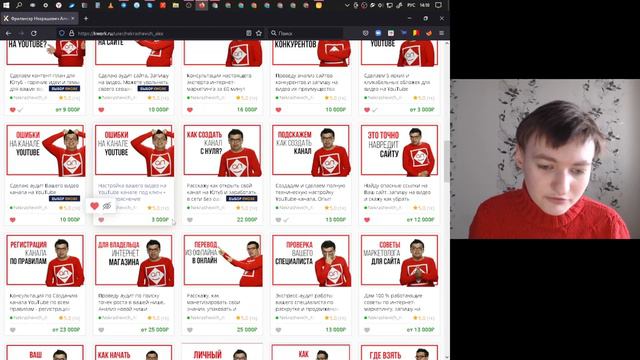Hide kwork via crossed-eye popup icon
The width and height of the screenshot is (640, 360).
107,206
